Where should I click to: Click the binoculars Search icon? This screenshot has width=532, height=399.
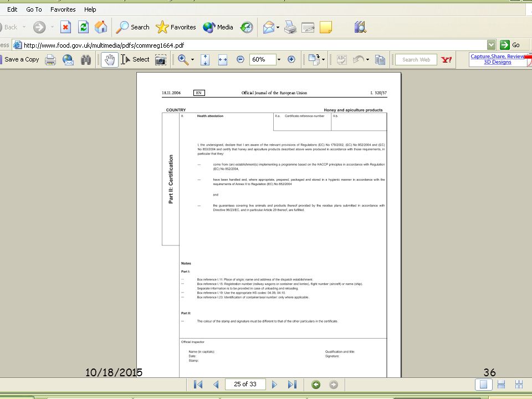(x=86, y=60)
